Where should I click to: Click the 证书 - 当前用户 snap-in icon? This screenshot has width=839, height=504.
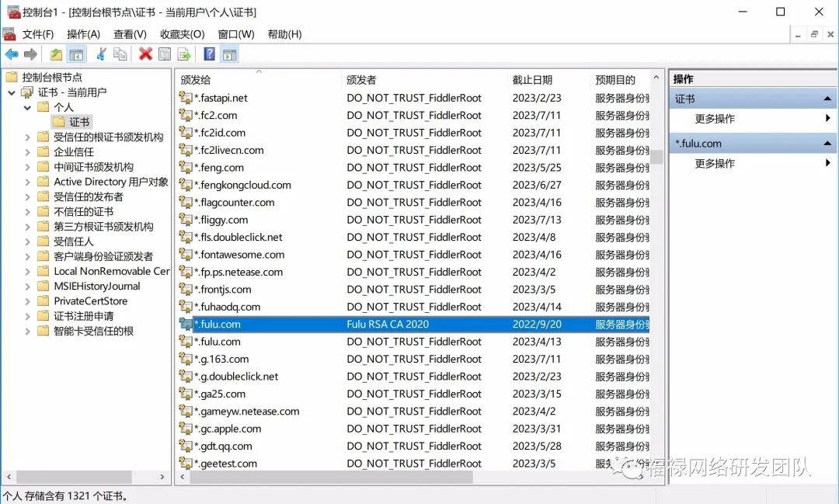click(27, 92)
